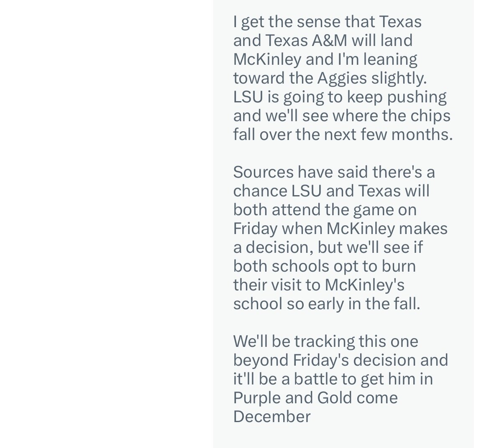Click the line "fall over the next few months."

(343, 135)
